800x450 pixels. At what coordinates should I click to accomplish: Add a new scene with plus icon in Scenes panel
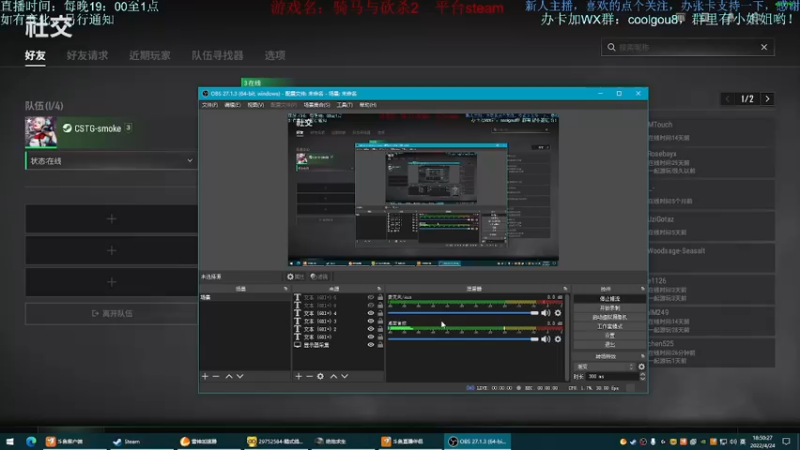click(205, 377)
